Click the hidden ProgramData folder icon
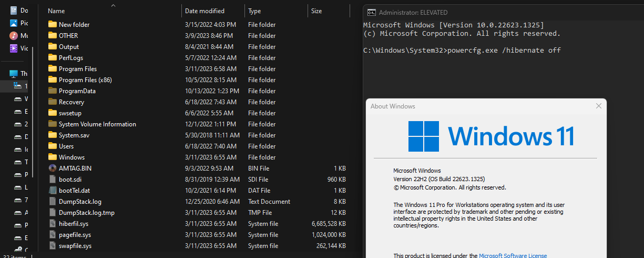The height and width of the screenshot is (258, 644). [x=52, y=91]
